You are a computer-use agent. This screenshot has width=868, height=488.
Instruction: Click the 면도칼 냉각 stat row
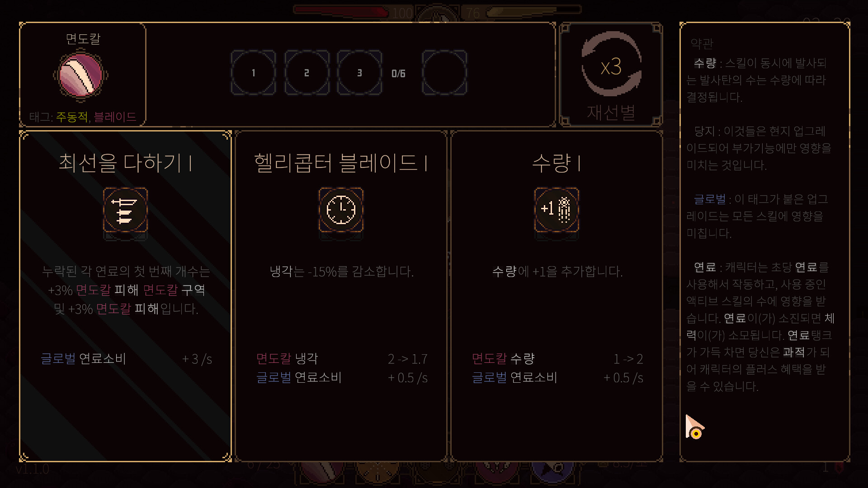coord(342,359)
